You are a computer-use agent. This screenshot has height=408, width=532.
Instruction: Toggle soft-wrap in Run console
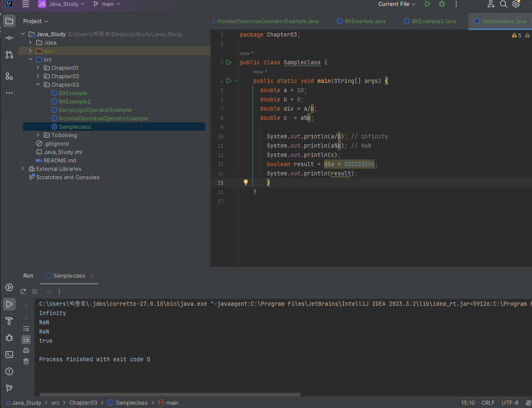click(x=26, y=329)
